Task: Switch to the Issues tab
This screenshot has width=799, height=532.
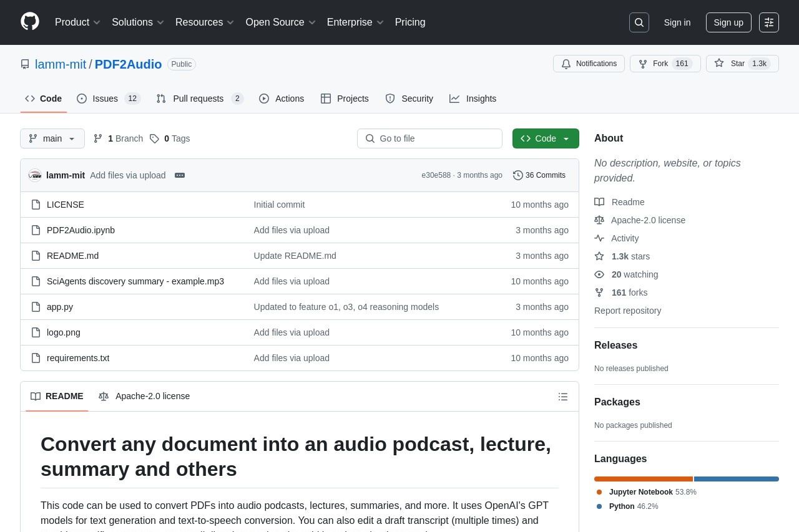Action: click(109, 99)
